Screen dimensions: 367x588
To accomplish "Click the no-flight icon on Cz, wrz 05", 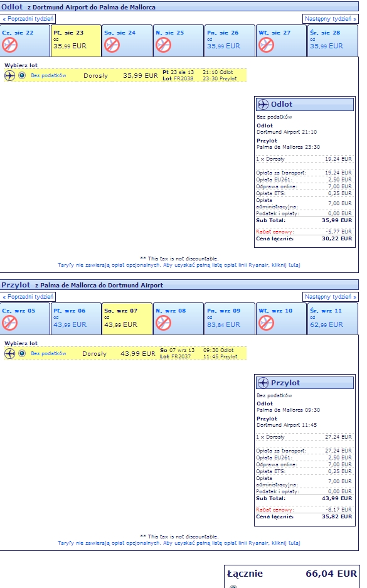I will [10, 323].
